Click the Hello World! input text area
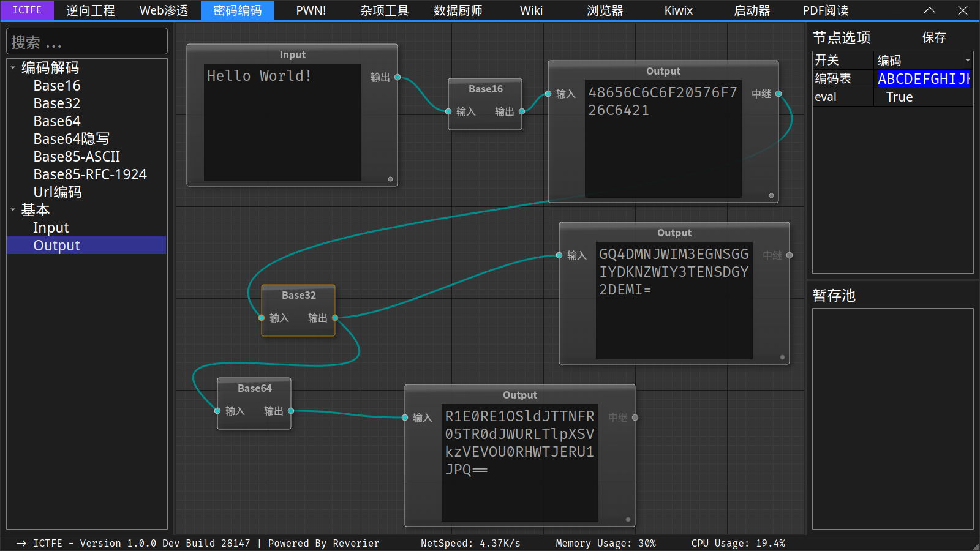The image size is (980, 551). [282, 122]
